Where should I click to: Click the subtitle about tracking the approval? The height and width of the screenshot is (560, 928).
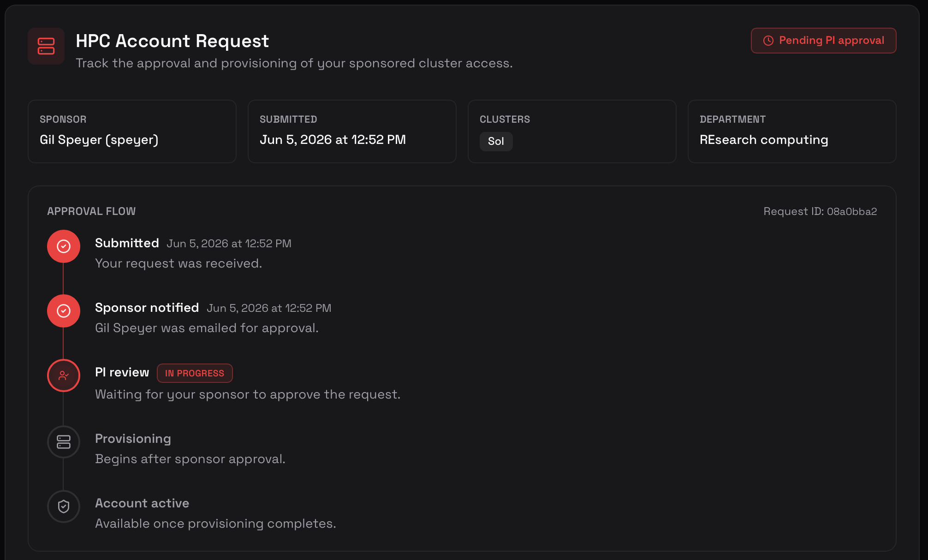click(x=294, y=63)
